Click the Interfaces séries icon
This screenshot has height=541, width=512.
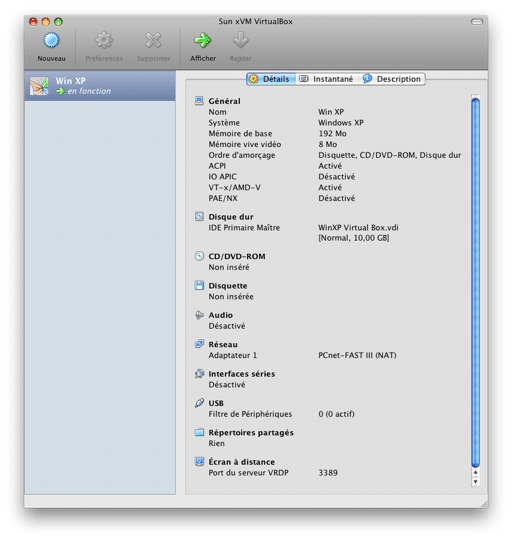pyautogui.click(x=199, y=373)
